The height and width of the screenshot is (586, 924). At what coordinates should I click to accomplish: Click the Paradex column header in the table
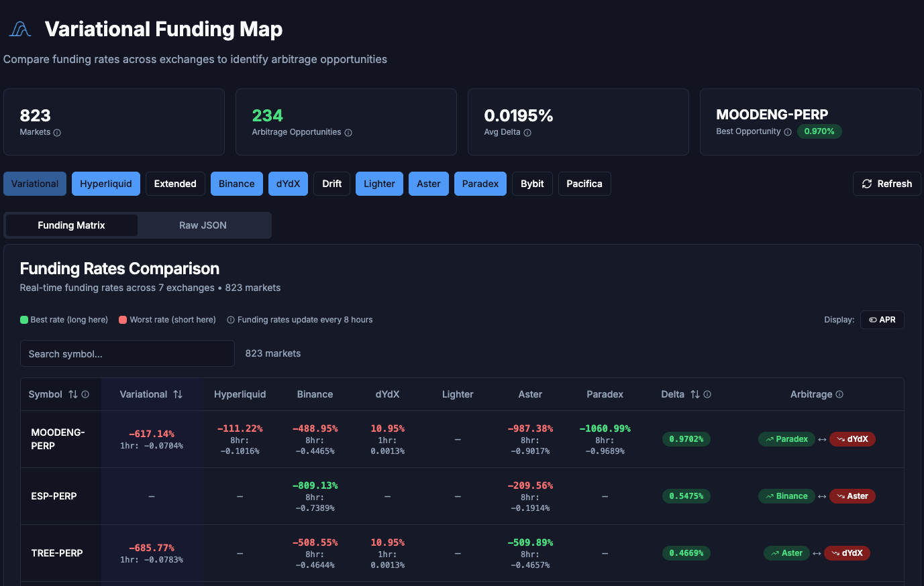(605, 394)
